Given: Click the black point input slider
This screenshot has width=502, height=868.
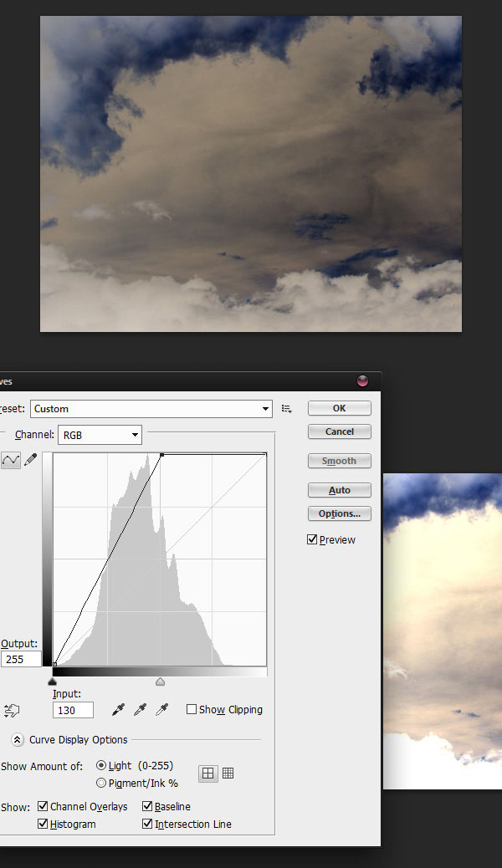Looking at the screenshot, I should [x=53, y=682].
